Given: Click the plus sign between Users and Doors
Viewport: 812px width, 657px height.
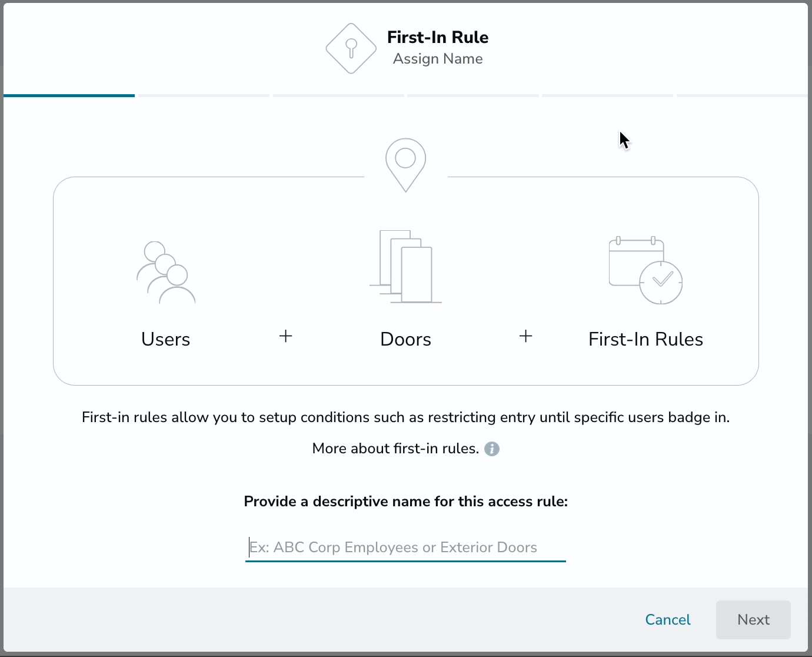Looking at the screenshot, I should 285,336.
